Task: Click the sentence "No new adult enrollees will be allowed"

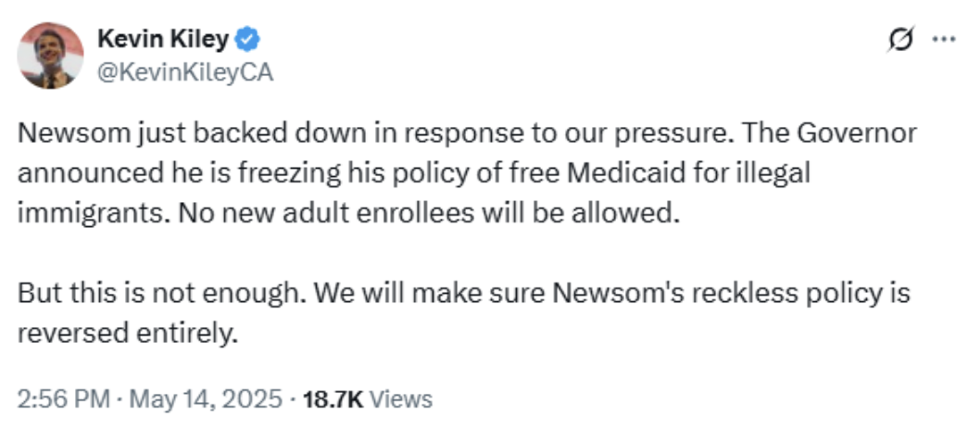Action: click(x=428, y=213)
